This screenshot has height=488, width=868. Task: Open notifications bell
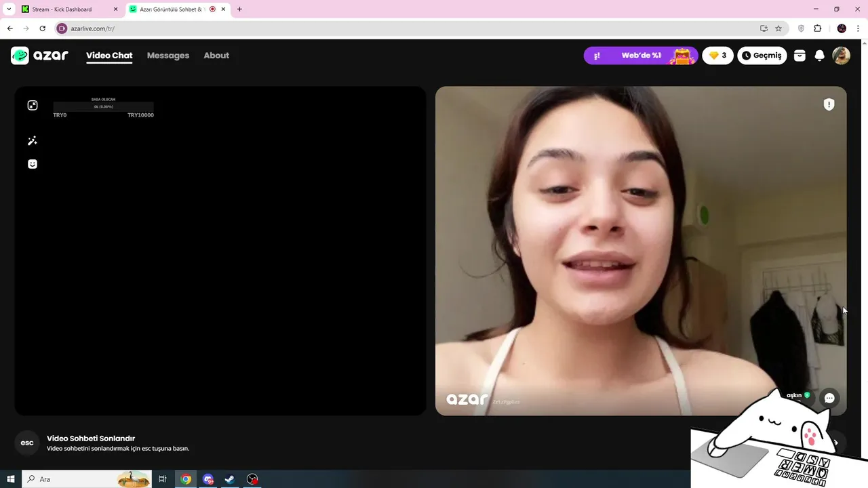coord(819,56)
